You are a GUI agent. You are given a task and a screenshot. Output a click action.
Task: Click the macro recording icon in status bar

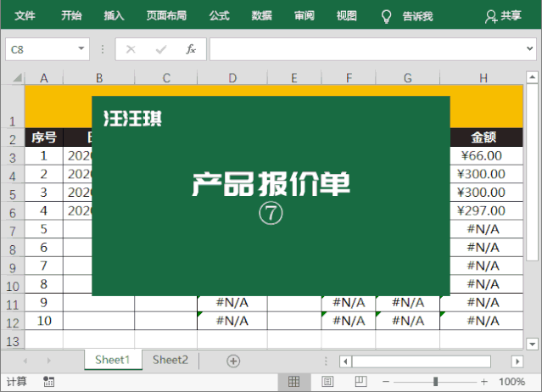[48, 382]
